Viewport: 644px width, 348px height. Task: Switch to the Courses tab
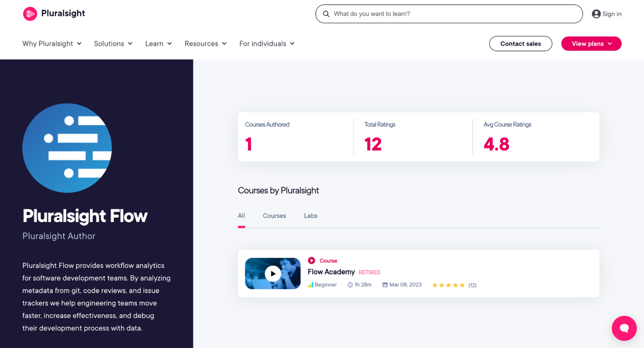[x=274, y=216]
